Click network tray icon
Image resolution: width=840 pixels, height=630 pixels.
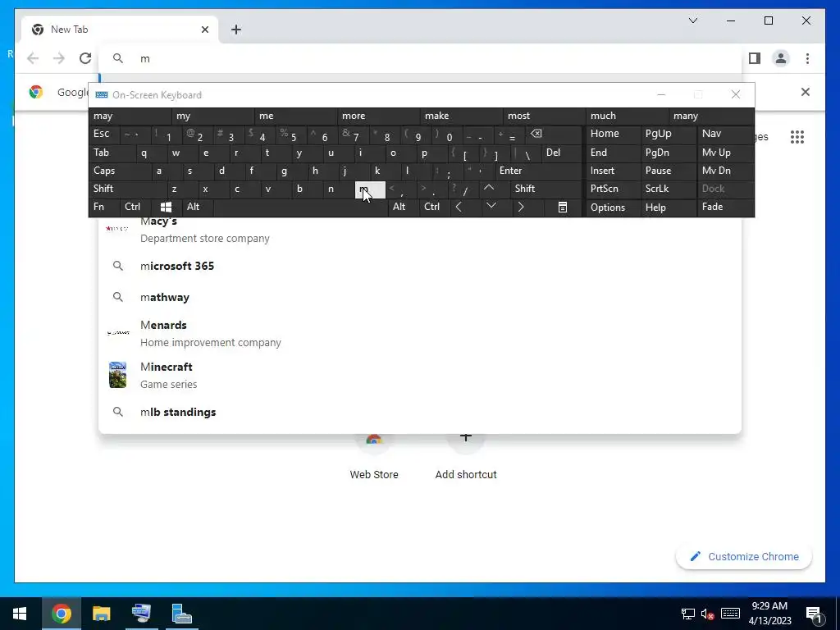tap(688, 614)
